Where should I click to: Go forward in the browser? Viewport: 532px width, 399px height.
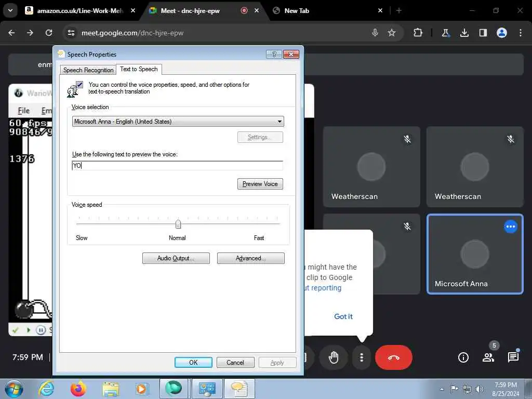coord(30,33)
